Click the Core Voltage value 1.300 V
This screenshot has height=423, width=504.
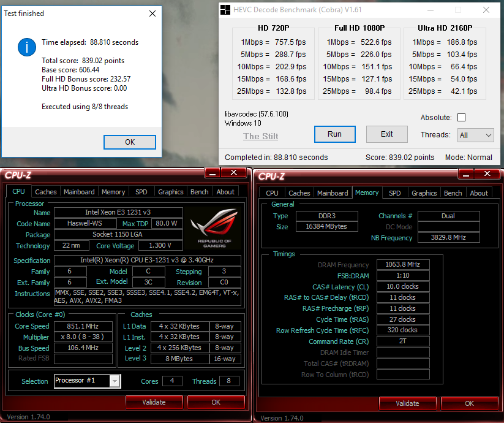point(160,245)
